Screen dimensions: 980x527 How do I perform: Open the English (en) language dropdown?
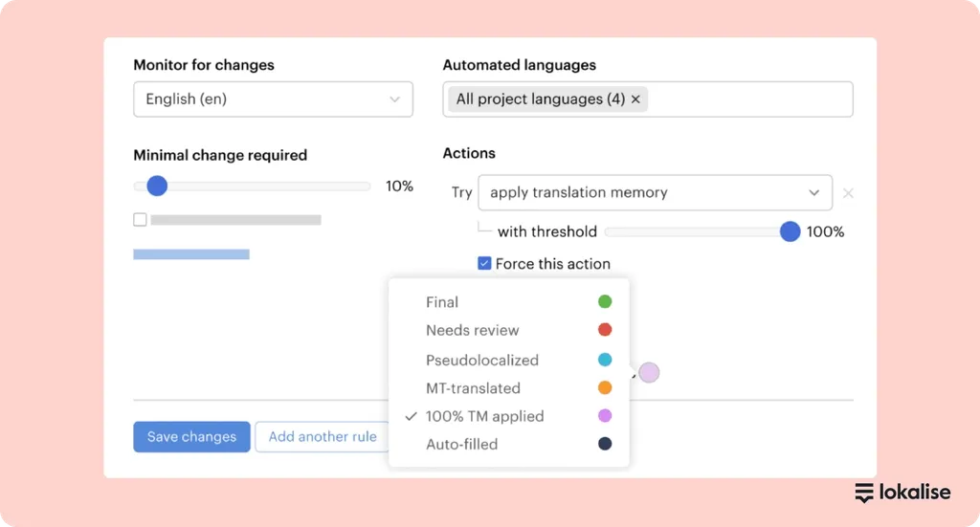[x=273, y=99]
